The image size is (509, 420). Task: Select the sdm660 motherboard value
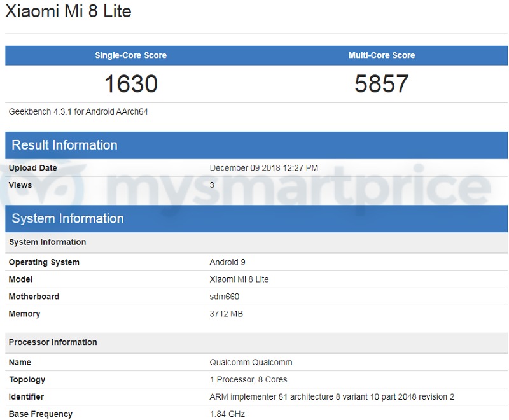[x=225, y=297]
